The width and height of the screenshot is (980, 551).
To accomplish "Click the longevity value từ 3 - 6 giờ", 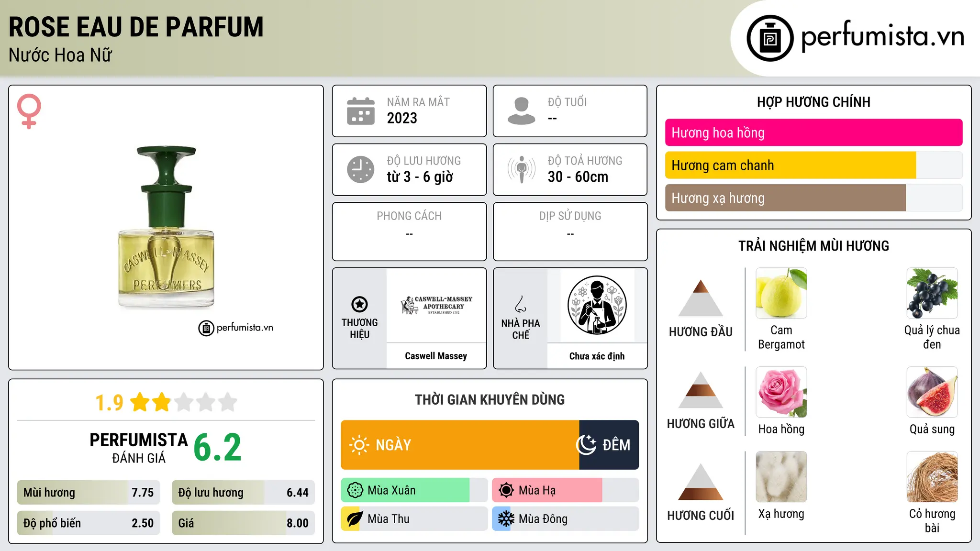I will pyautogui.click(x=420, y=177).
